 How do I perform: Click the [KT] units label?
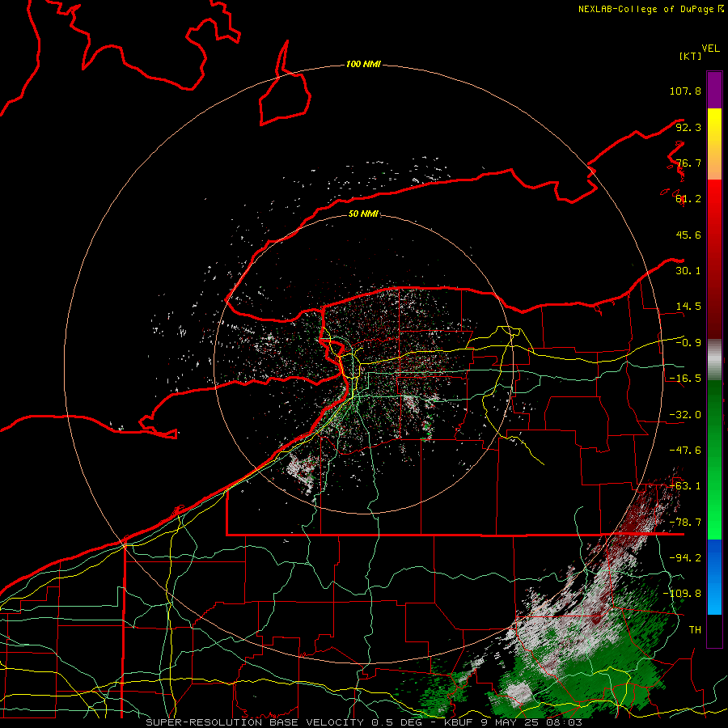(690, 56)
